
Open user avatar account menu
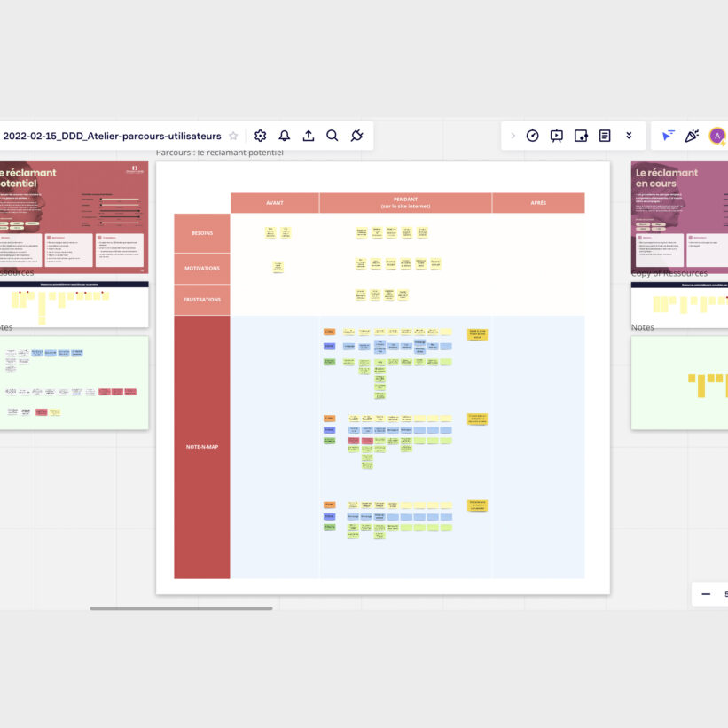[716, 136]
